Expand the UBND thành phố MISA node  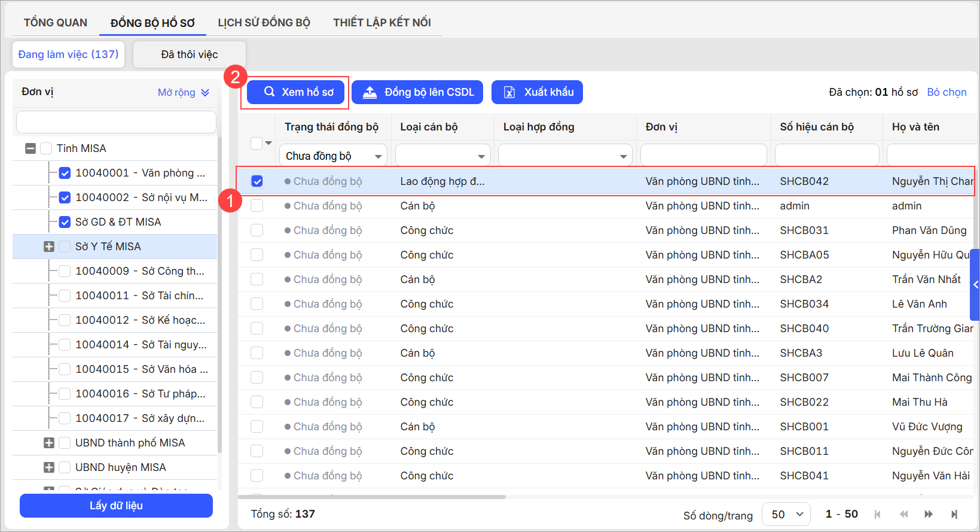pyautogui.click(x=49, y=443)
